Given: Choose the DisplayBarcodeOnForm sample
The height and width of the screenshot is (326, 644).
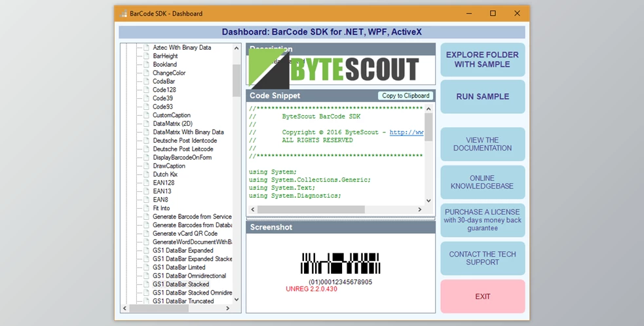Looking at the screenshot, I should pos(182,157).
